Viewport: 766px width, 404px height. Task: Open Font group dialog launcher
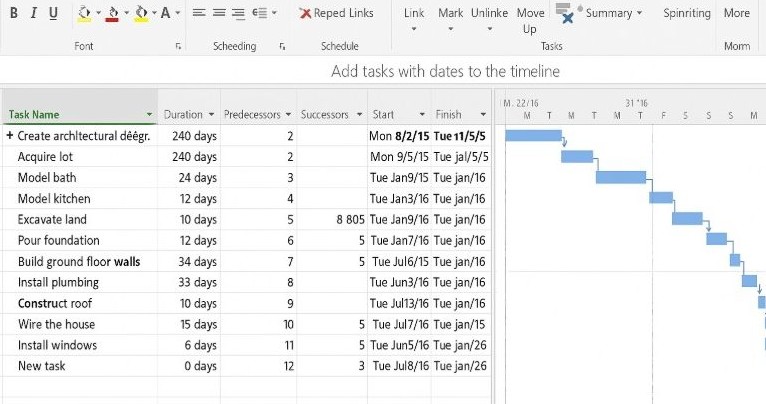[x=178, y=46]
